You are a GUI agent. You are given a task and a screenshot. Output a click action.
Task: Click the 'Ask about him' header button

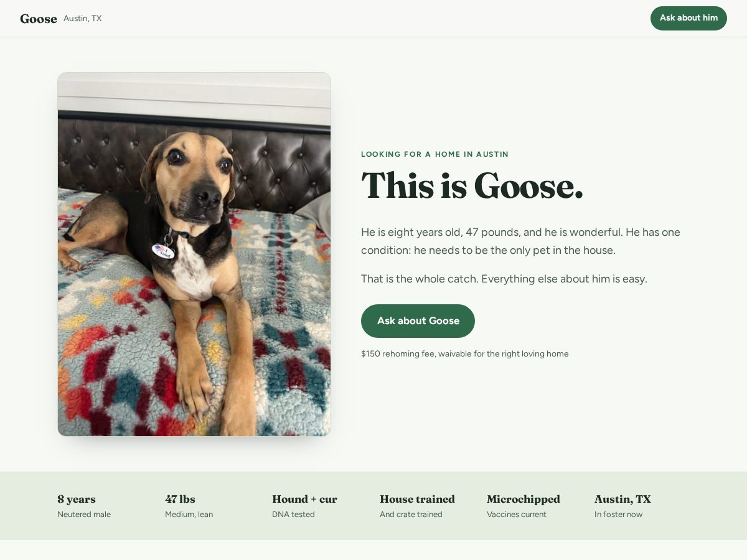coord(688,18)
